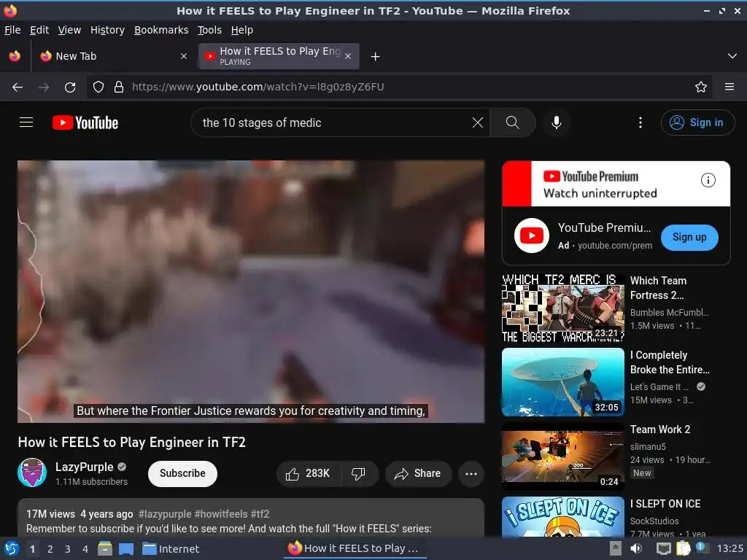Open YouTube Premium ad banner

pos(616,184)
